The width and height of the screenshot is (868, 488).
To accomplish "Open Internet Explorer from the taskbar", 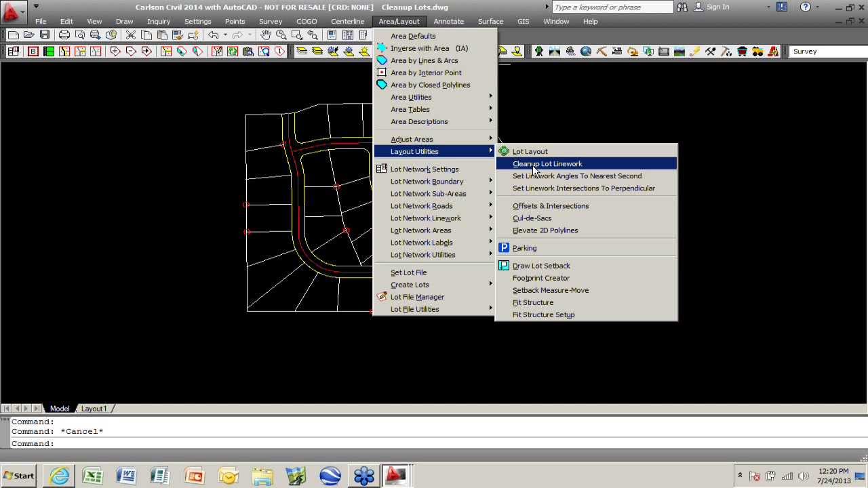I will (x=60, y=476).
